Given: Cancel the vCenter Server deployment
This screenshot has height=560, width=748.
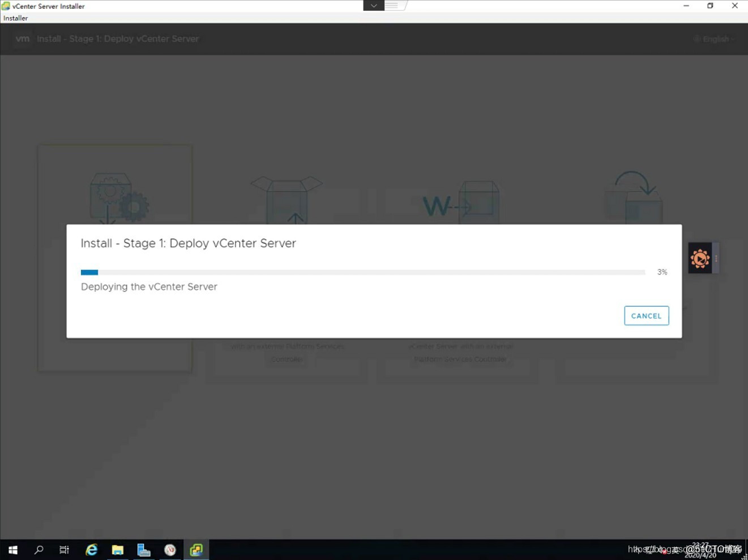Looking at the screenshot, I should coord(646,315).
